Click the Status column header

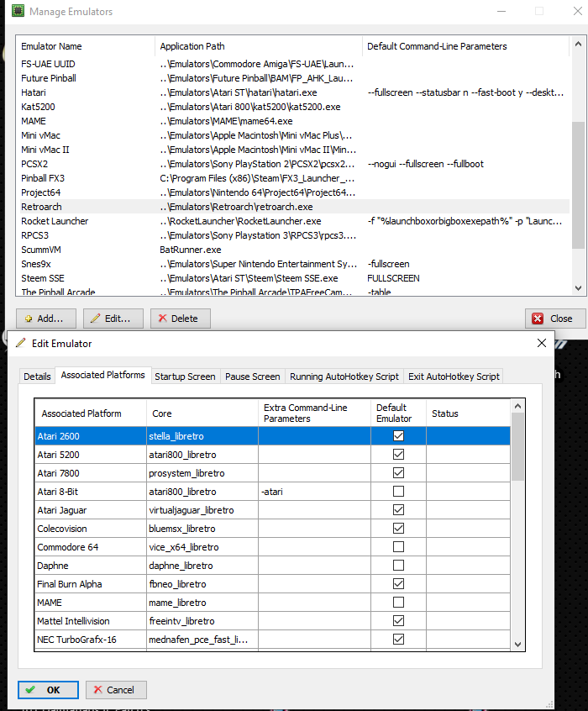[x=469, y=413]
